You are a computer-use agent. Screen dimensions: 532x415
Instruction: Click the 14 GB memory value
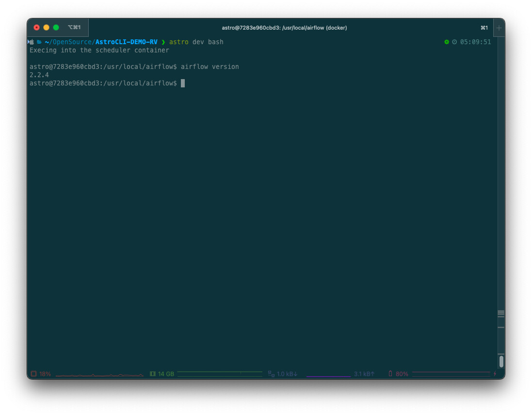click(166, 374)
